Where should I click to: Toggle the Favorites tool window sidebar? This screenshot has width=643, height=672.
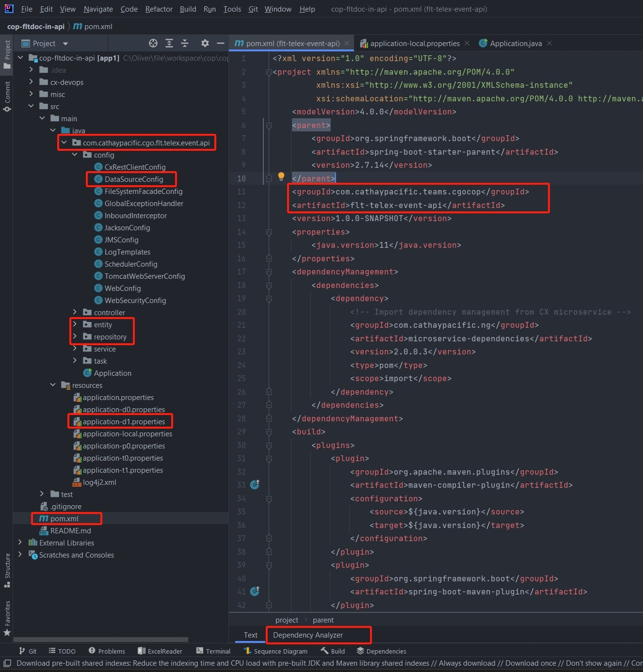(7, 617)
